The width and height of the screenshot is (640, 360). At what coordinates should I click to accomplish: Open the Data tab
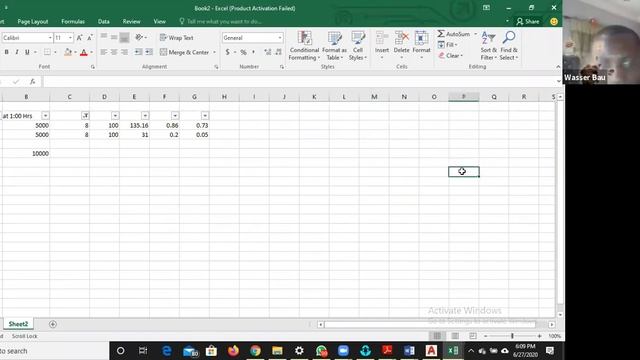pyautogui.click(x=103, y=21)
